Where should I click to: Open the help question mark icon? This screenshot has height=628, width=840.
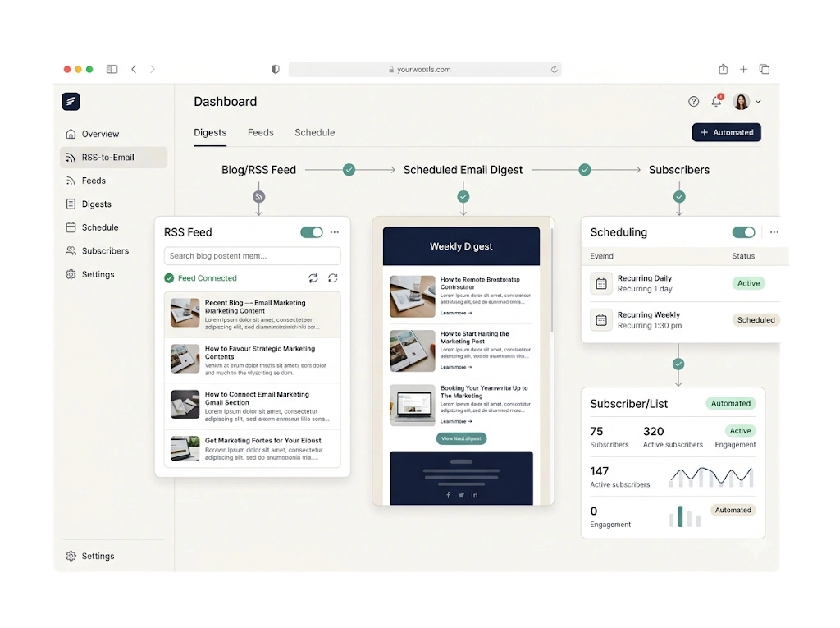pos(694,101)
